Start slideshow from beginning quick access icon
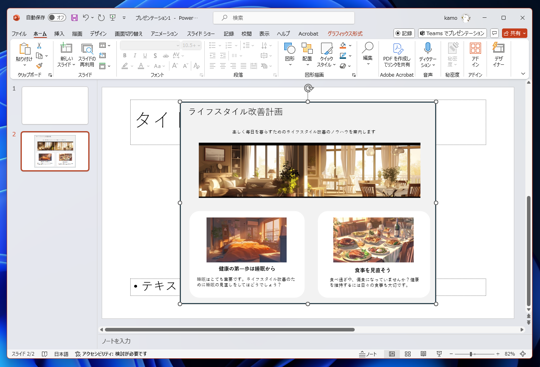540x367 pixels. 113,18
